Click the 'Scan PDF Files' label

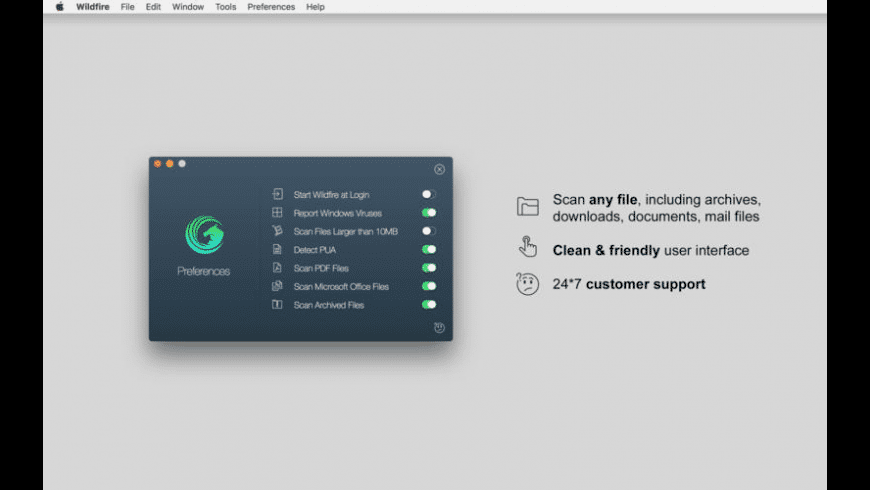point(321,268)
